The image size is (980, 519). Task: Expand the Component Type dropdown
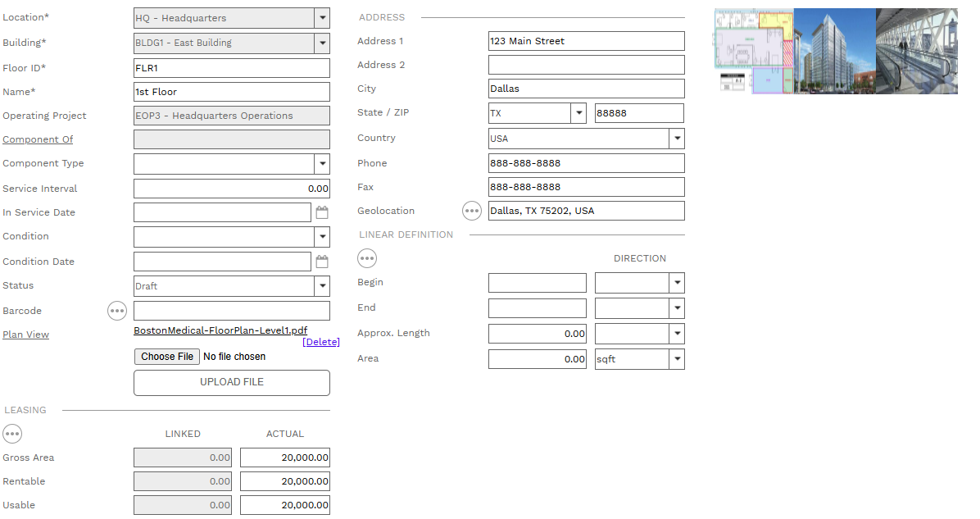point(322,164)
